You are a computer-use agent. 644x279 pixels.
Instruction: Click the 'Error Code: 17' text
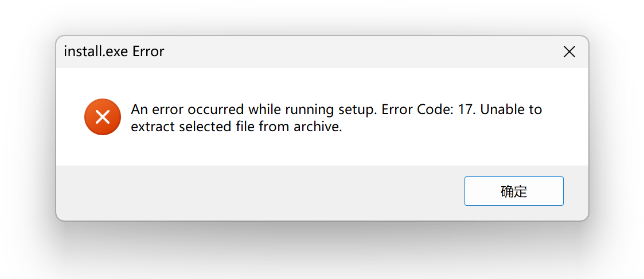pos(428,109)
